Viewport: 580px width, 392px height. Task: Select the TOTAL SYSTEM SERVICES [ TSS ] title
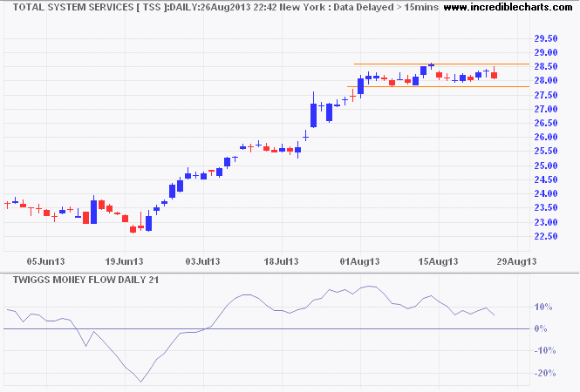[x=89, y=7]
